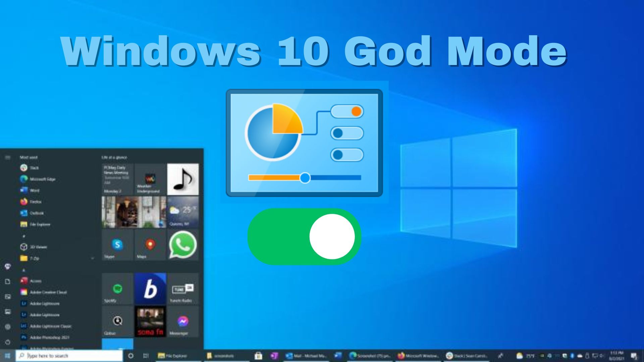Open the volume tray icon
The image size is (644, 362).
point(602,356)
